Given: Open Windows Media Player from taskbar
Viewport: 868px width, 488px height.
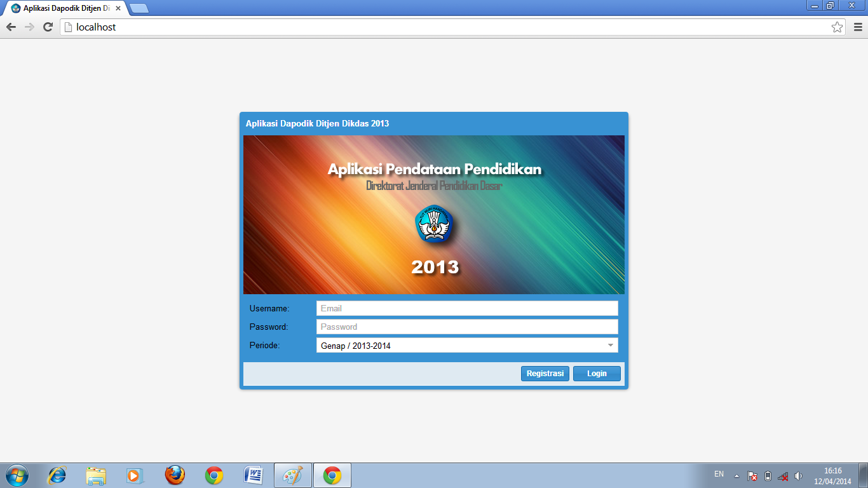Looking at the screenshot, I should pos(135,475).
